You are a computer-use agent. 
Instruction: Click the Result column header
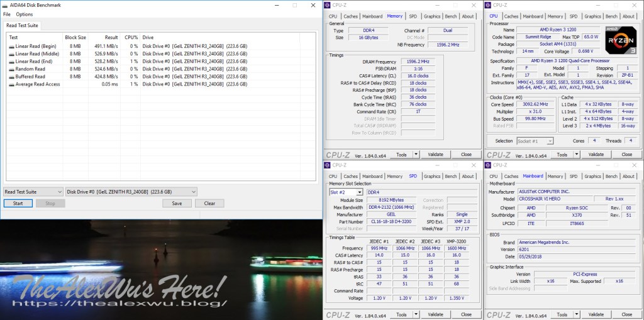tap(111, 37)
